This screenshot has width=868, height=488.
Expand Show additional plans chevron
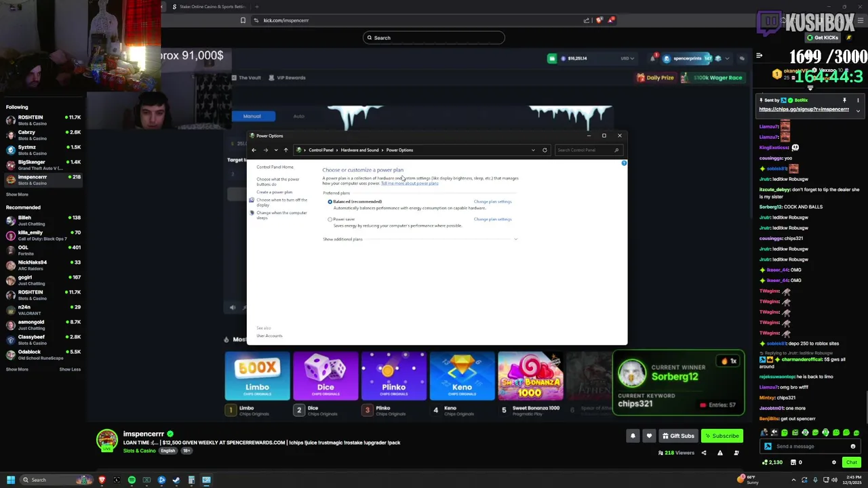pos(515,239)
